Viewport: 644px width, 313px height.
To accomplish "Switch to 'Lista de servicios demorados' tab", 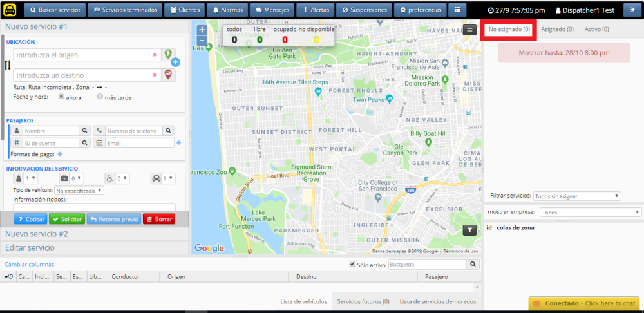I will tap(438, 301).
